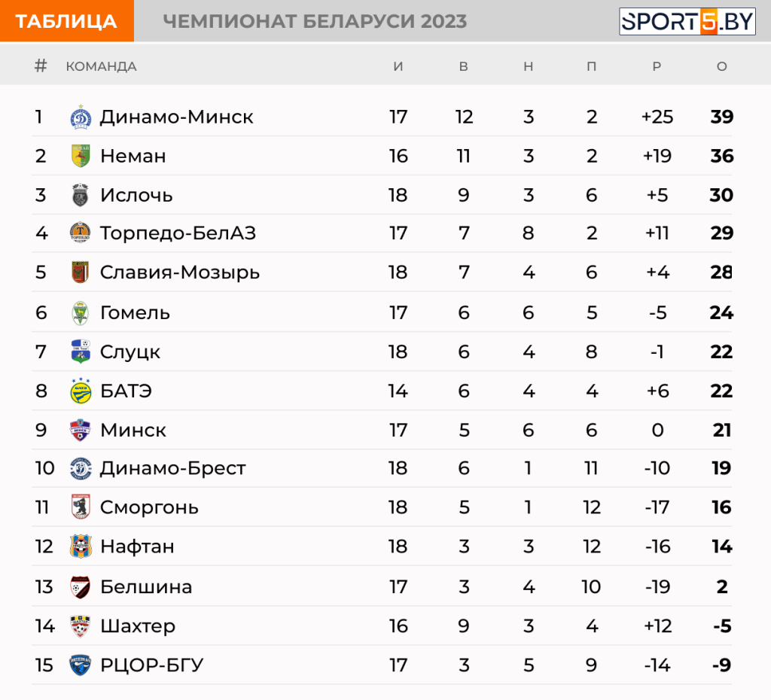Select the Ислочь club emblem

[80, 195]
